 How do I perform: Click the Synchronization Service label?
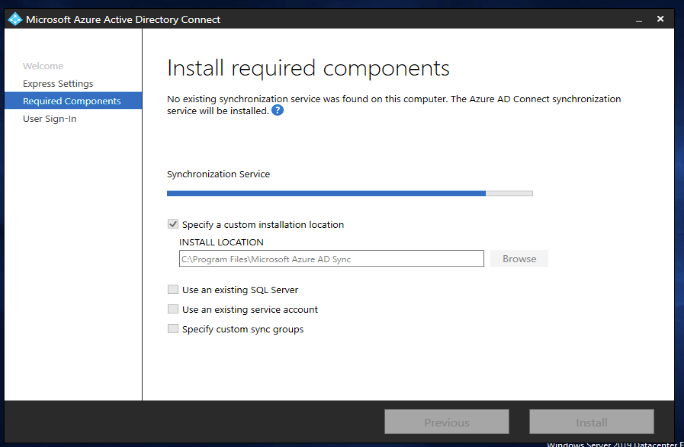point(218,174)
